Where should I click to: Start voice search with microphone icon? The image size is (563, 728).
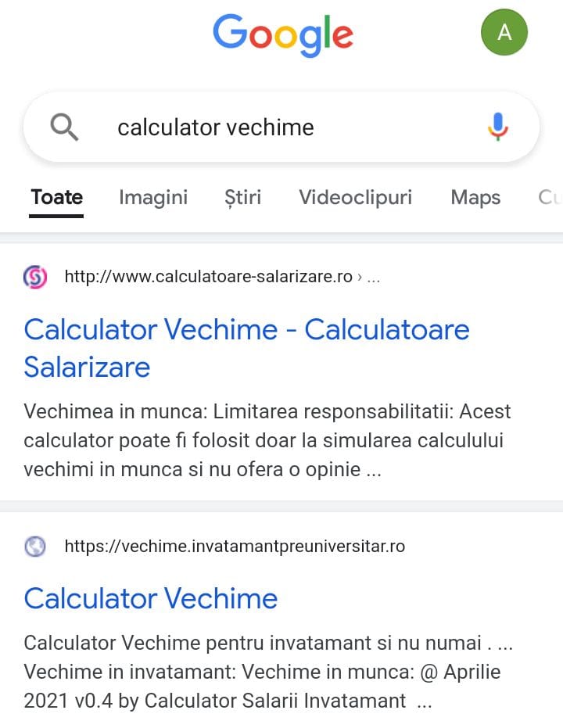tap(498, 127)
